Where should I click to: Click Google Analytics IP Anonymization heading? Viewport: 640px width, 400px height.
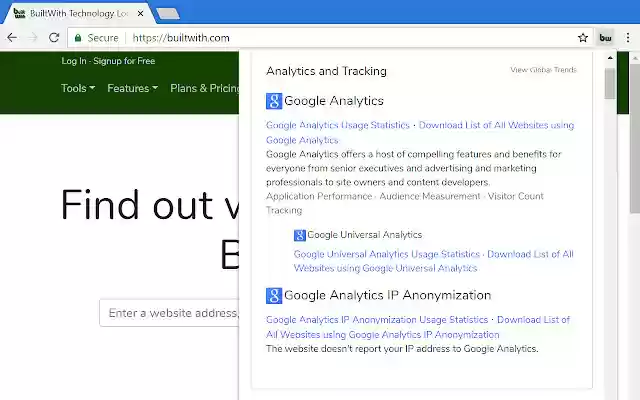click(387, 295)
